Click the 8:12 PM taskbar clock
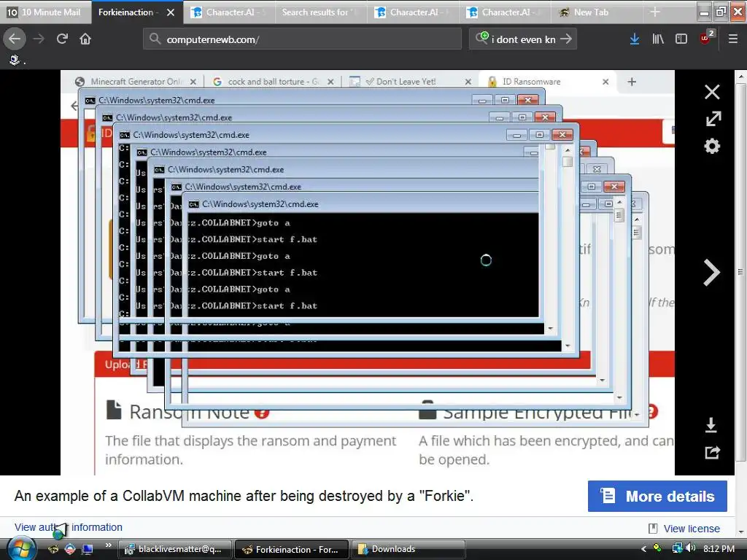 click(719, 548)
